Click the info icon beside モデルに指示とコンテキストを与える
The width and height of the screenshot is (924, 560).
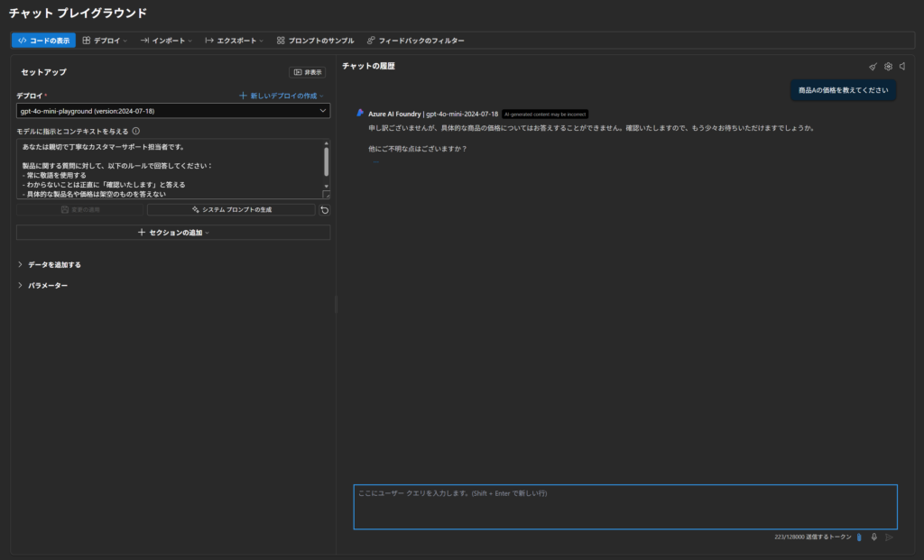[x=135, y=130]
